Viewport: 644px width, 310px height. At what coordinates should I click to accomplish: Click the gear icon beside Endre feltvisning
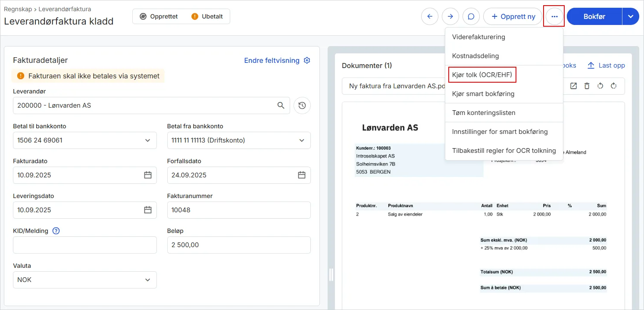[x=307, y=60]
